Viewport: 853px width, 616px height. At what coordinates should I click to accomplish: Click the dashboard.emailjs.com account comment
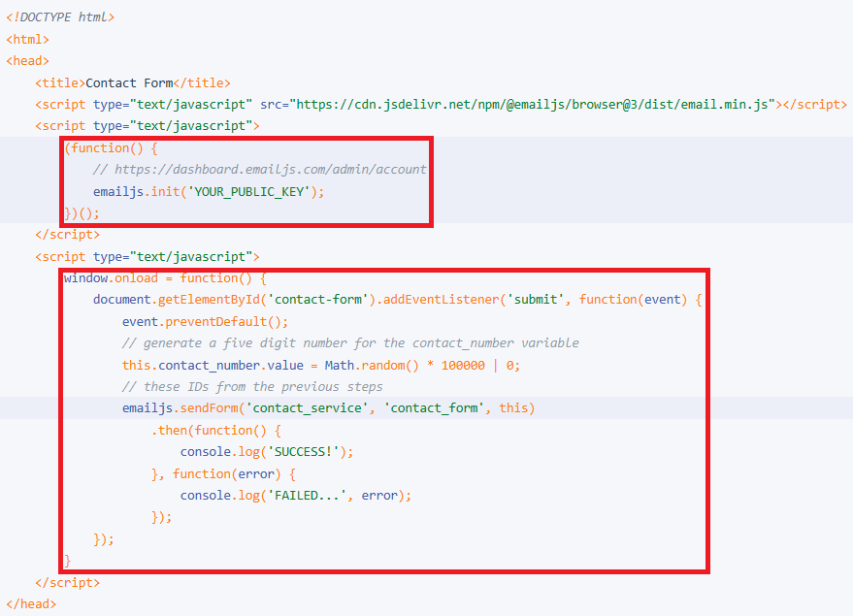click(x=259, y=170)
